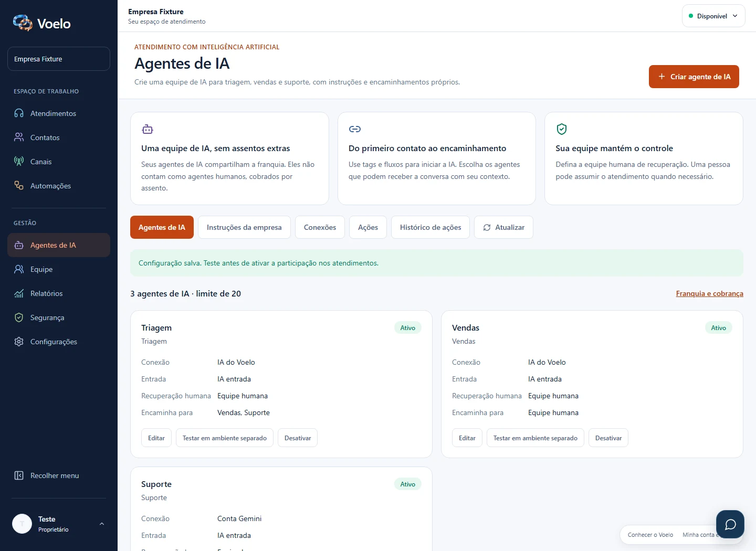
Task: Open the Automações workflow icon
Action: (x=19, y=186)
